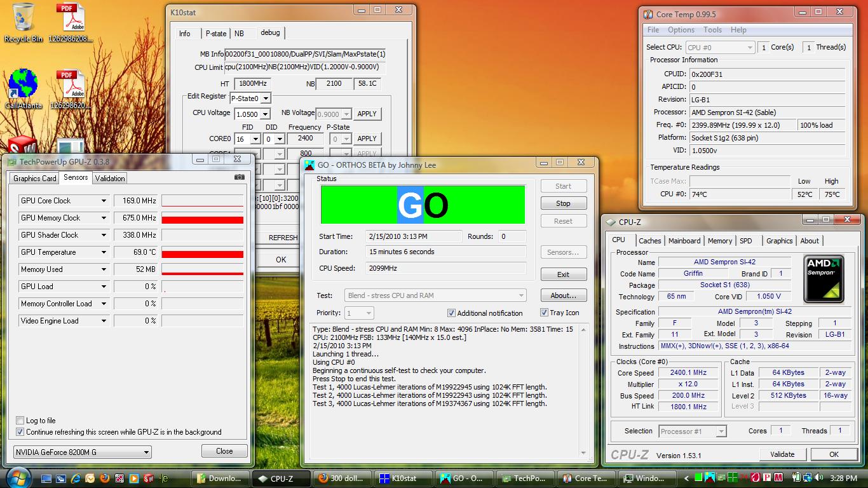
Task: Show hidden tray icons arrow
Action: 686,478
